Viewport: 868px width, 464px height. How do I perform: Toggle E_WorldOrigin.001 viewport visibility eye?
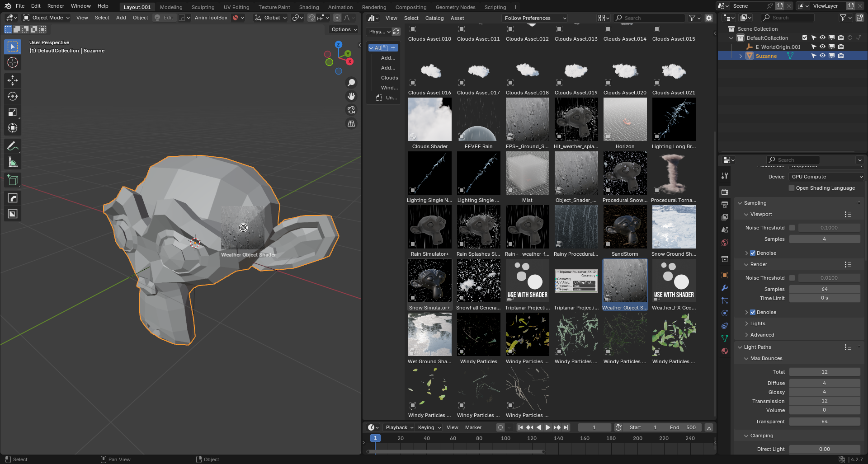tap(822, 47)
